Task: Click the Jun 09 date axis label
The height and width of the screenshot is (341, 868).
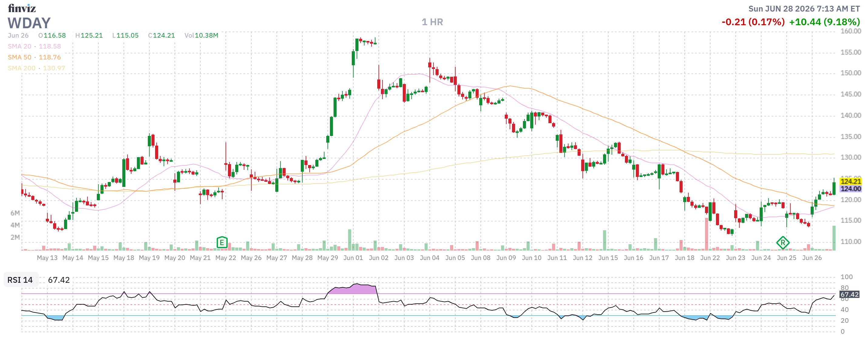Action: (x=506, y=258)
